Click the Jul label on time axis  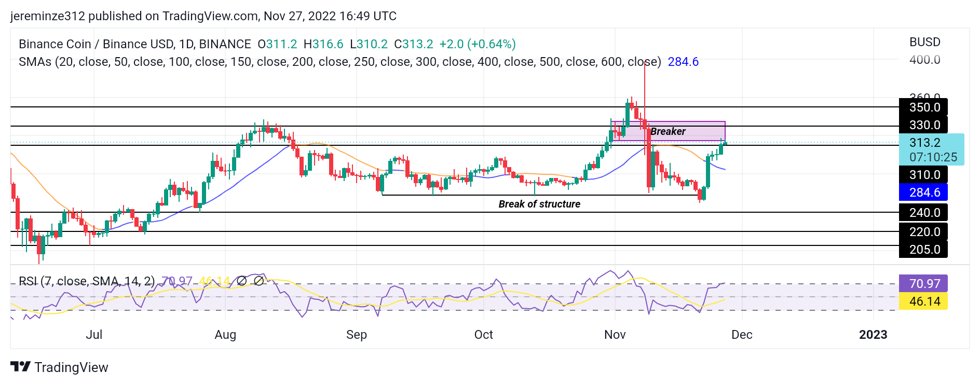pos(94,335)
